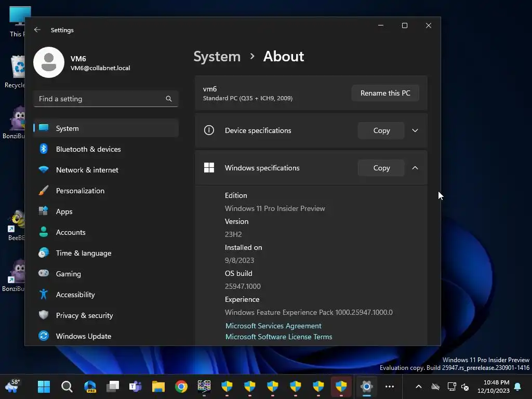Click the Device specifications info icon
This screenshot has height=399, width=532.
[209, 130]
